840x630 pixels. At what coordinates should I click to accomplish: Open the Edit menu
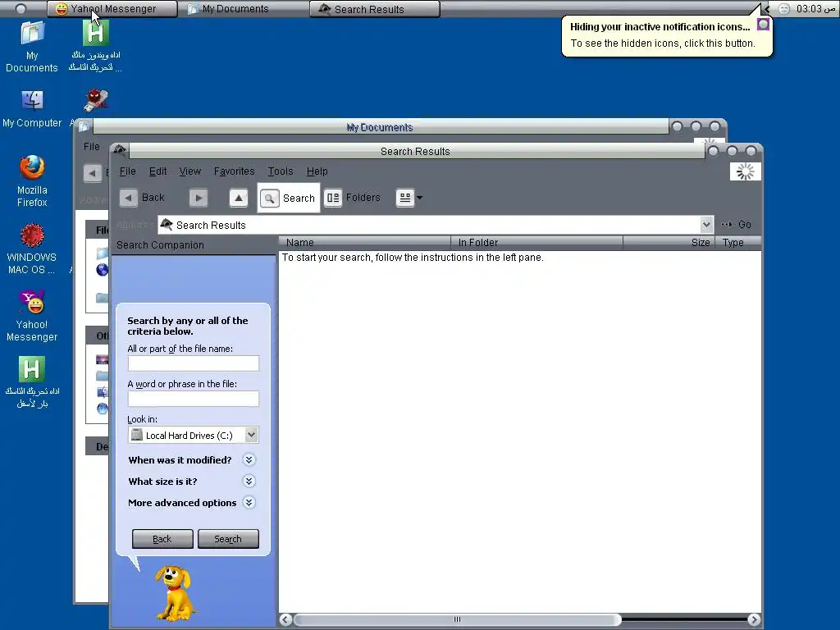click(x=157, y=171)
